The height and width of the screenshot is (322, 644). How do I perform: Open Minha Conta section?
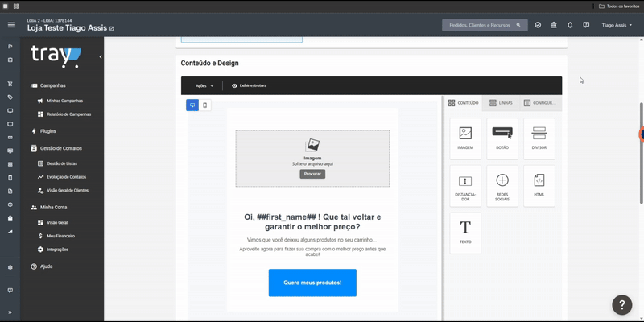coord(49,208)
